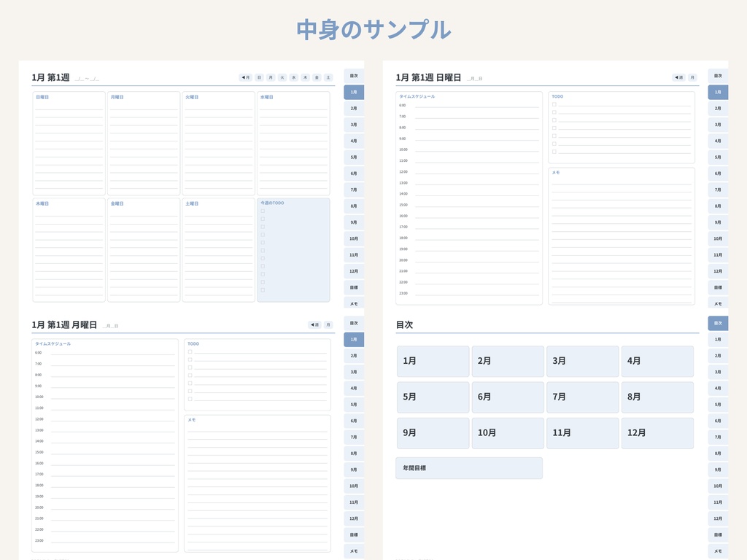Open 5月 tile in 目次 index
Screen dimensions: 747x560
433,397
